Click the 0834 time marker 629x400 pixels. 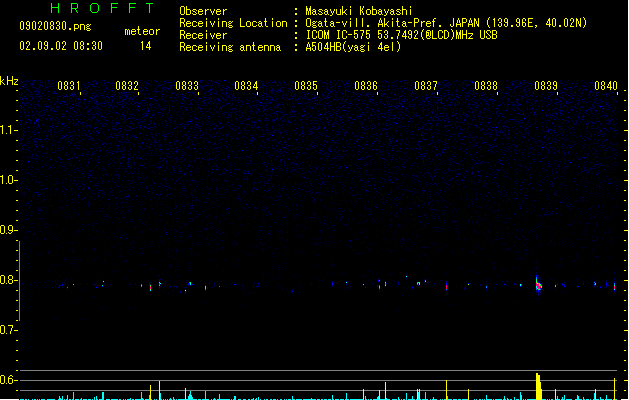point(246,86)
